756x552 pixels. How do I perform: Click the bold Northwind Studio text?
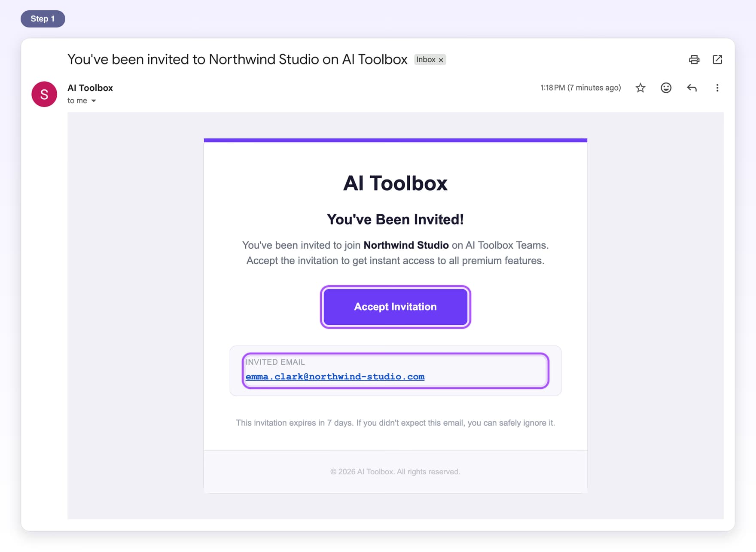pos(406,245)
